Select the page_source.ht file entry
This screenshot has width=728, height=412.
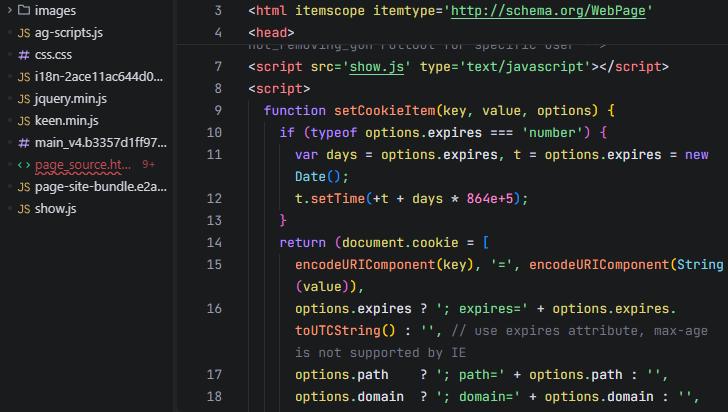pos(83,164)
